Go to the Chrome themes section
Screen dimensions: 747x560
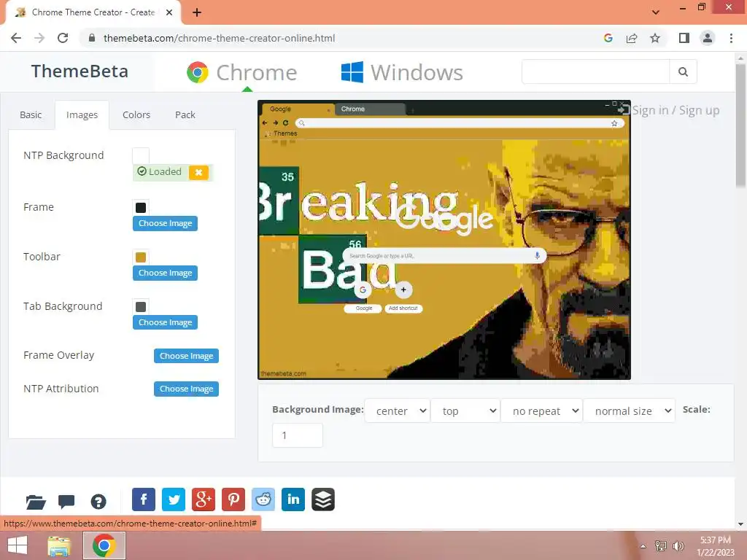pyautogui.click(x=241, y=72)
